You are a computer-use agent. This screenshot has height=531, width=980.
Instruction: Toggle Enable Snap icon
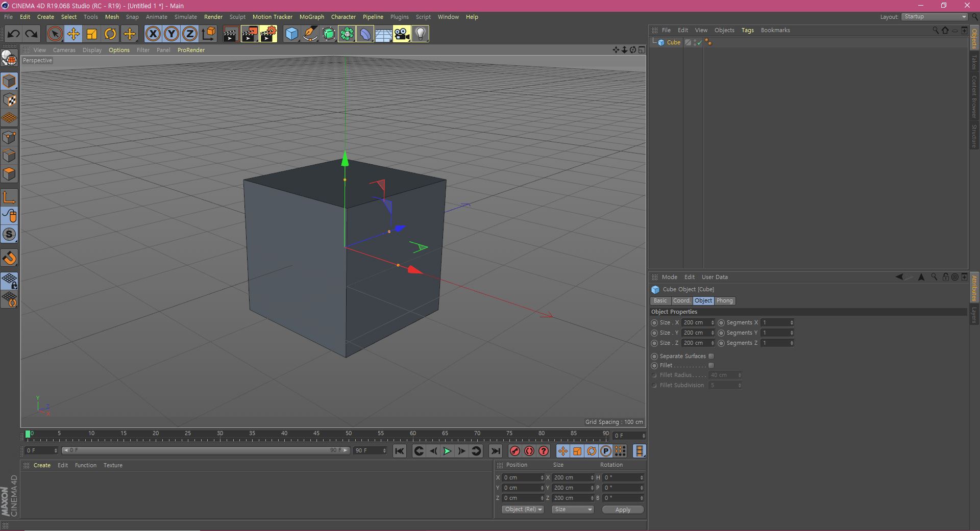(9, 235)
